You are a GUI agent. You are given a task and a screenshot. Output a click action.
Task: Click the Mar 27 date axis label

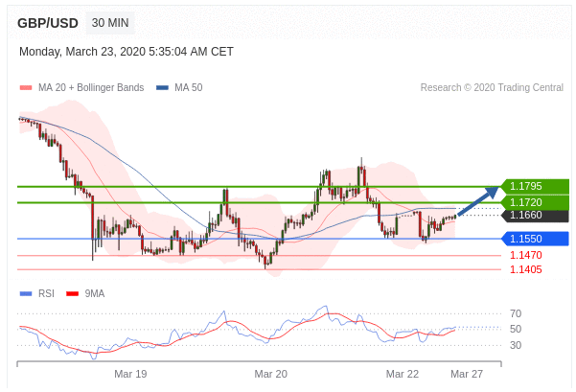tap(467, 374)
